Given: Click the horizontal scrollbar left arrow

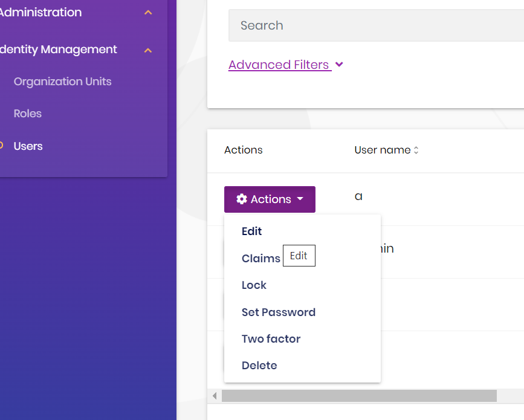Looking at the screenshot, I should point(215,396).
